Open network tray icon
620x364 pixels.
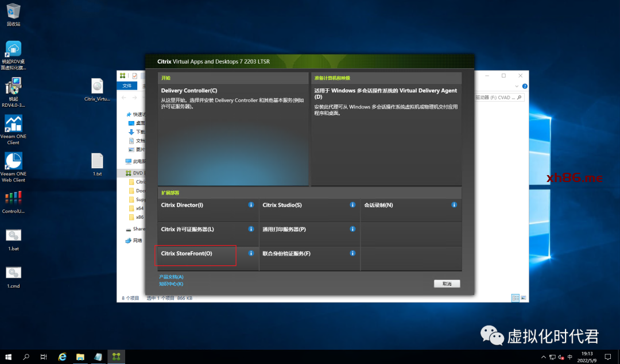552,357
